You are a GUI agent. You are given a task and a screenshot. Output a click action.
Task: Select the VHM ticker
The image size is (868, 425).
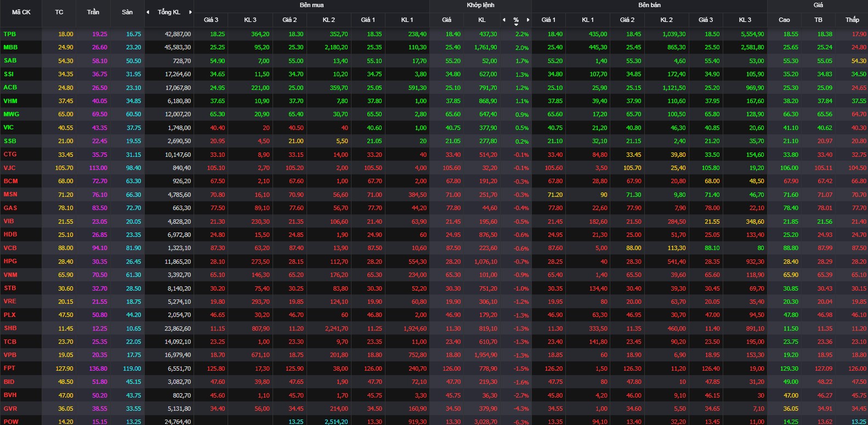[10, 101]
